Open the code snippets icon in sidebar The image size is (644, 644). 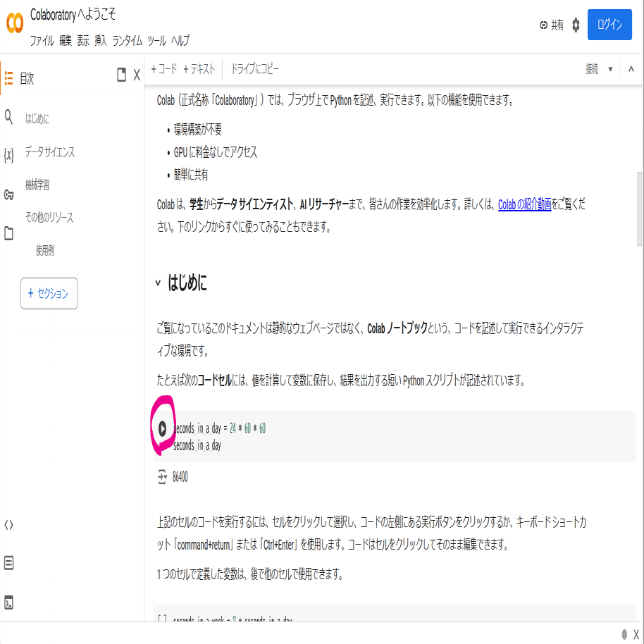tap(8, 525)
